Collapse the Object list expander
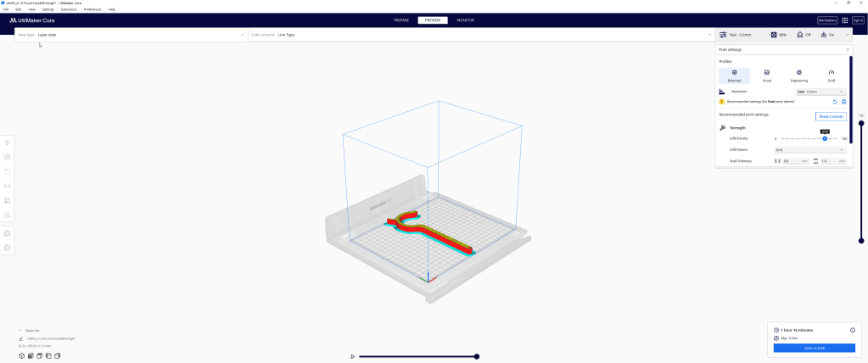The width and height of the screenshot is (868, 363). coord(20,330)
